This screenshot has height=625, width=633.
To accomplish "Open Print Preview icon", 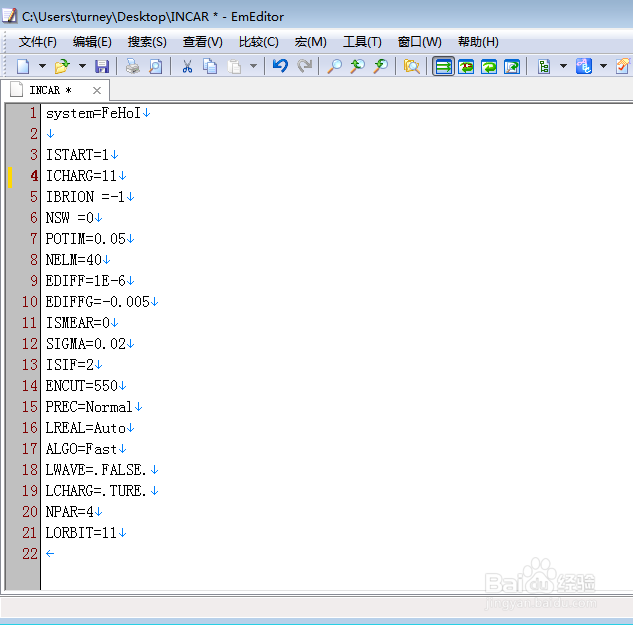I will (155, 66).
